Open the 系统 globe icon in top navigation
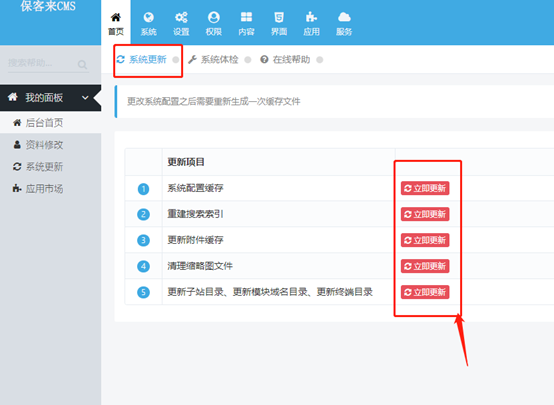 pos(148,17)
